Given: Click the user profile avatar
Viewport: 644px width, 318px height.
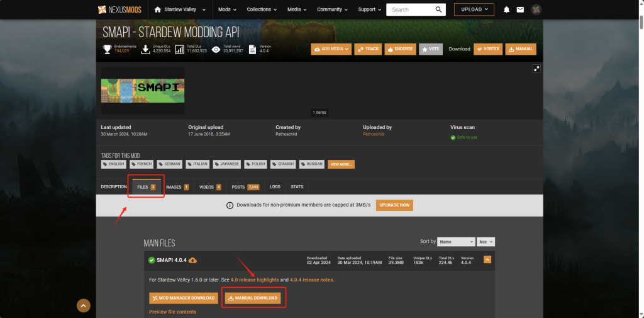Looking at the screenshot, I should [536, 9].
